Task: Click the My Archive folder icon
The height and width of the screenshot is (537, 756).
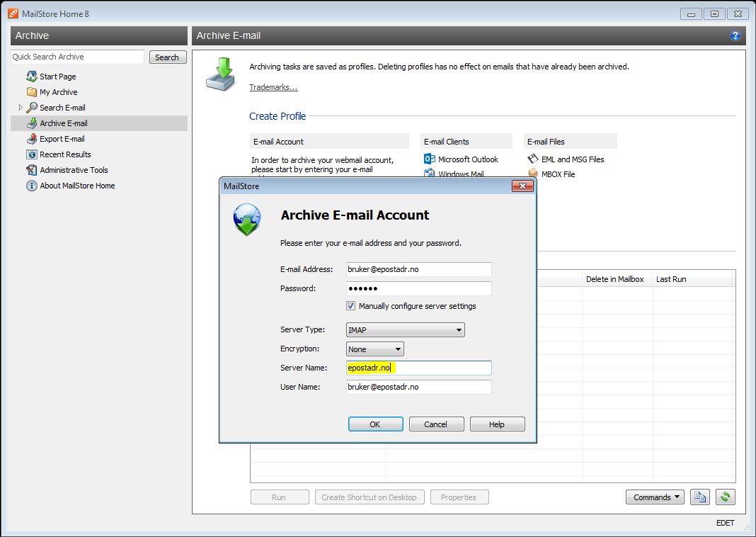Action: (x=32, y=91)
